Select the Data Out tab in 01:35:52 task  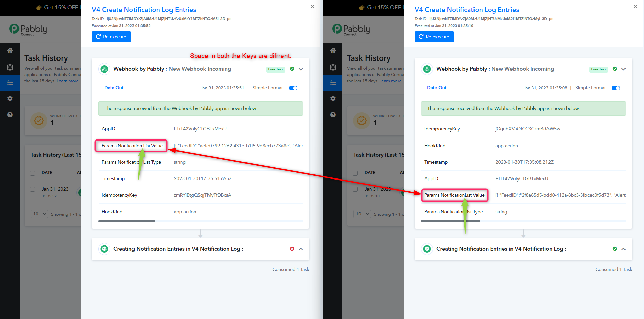pos(114,88)
